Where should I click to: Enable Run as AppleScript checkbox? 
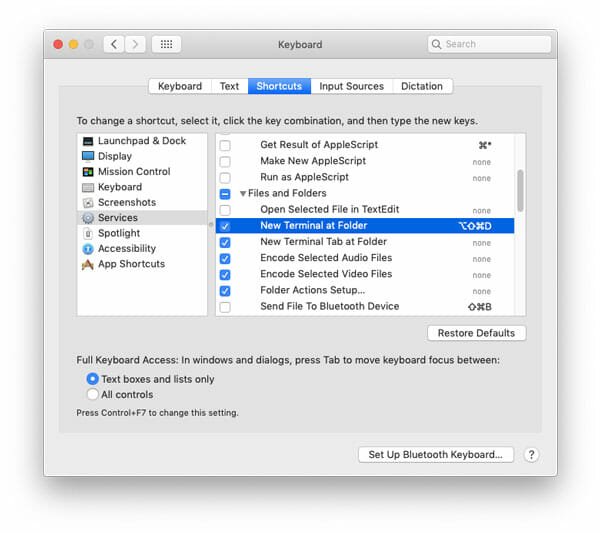225,178
